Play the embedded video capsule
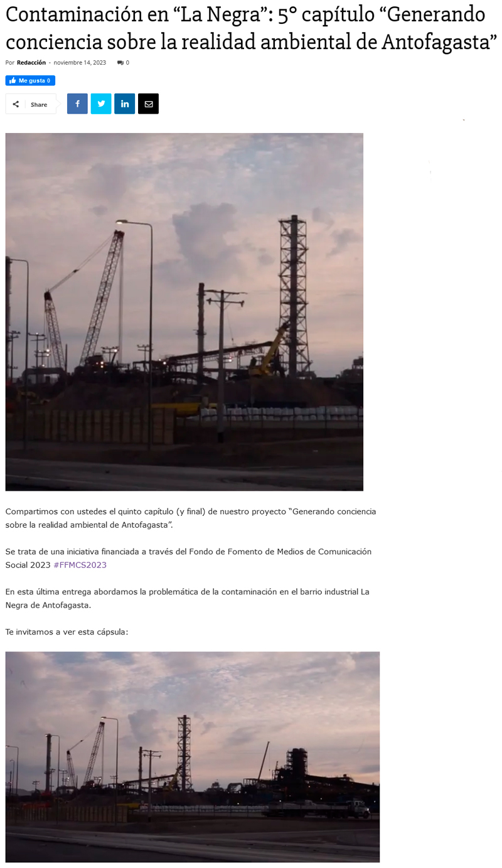The height and width of the screenshot is (868, 502). (193, 756)
